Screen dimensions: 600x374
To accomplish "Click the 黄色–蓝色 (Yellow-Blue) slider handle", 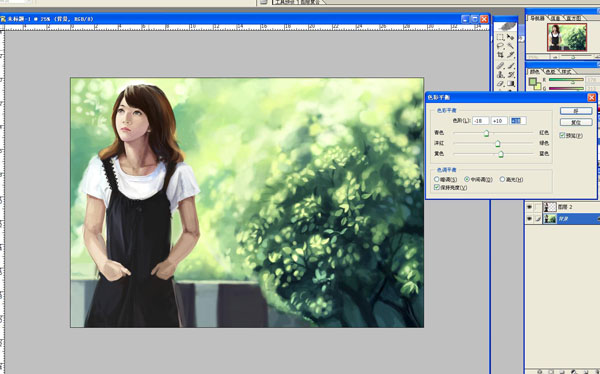I will (x=501, y=154).
